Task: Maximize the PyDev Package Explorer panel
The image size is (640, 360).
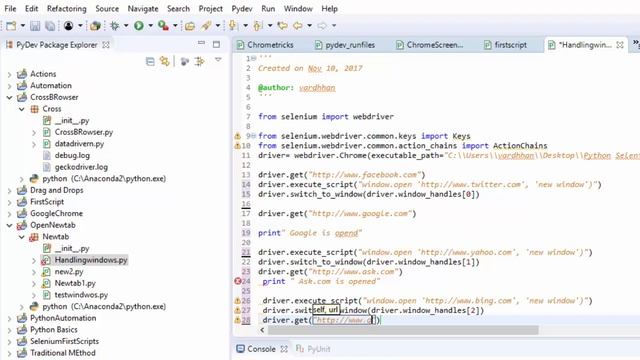Action: (x=216, y=44)
